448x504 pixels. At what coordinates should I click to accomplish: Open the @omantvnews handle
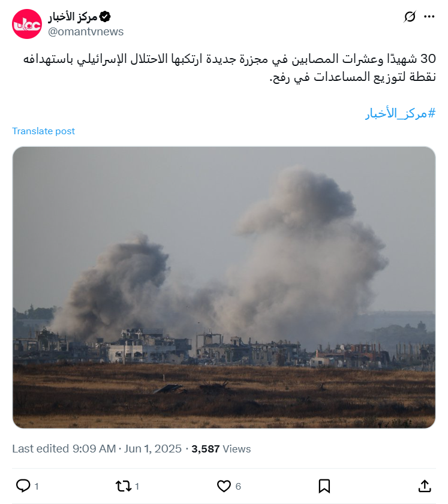click(x=86, y=32)
